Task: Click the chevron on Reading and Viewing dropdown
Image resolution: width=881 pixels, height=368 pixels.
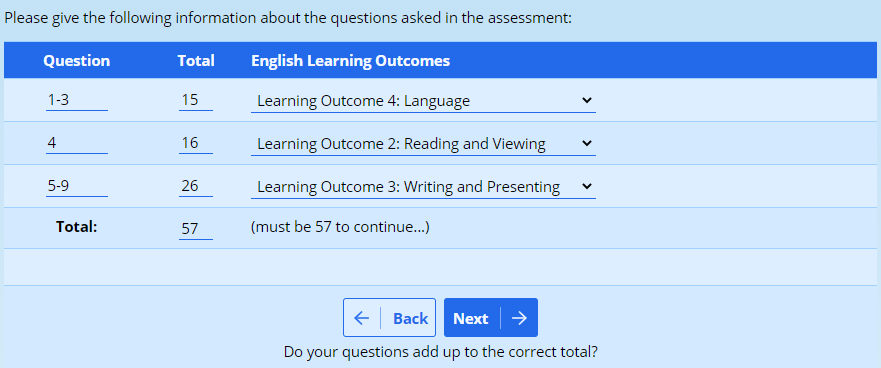Action: point(587,143)
